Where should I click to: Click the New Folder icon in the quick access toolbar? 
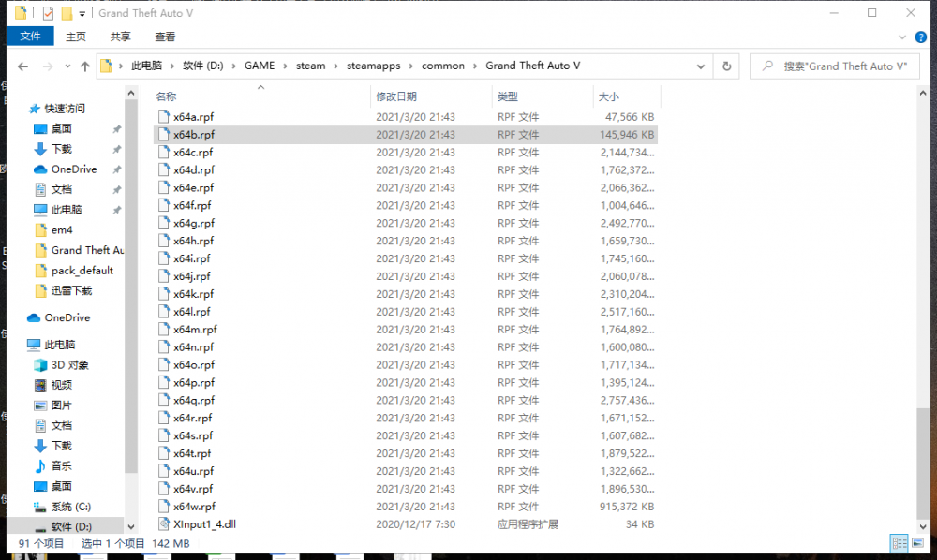(67, 14)
